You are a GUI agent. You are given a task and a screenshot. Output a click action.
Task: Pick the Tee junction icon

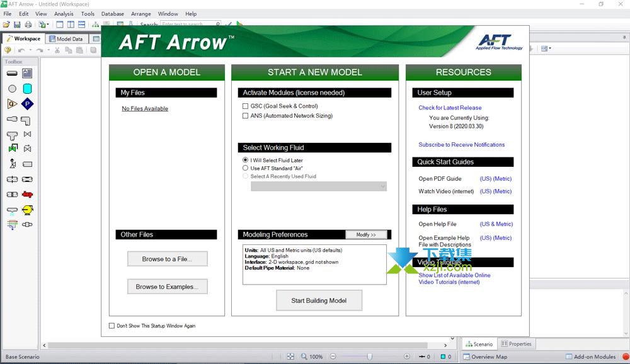point(12,135)
